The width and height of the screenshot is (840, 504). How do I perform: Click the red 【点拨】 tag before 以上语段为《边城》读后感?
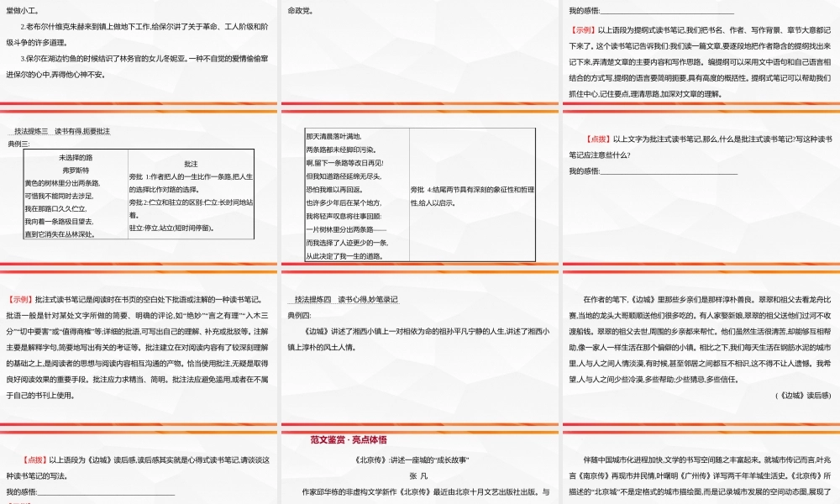point(34,459)
